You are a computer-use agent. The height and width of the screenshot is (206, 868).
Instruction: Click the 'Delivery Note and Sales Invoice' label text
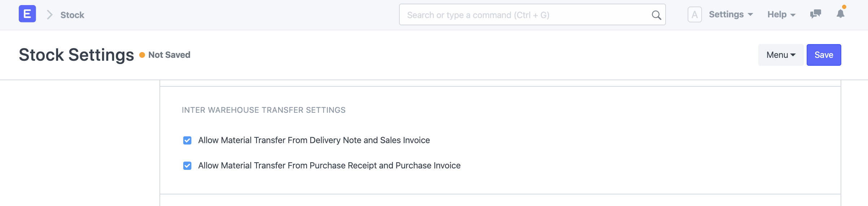314,140
